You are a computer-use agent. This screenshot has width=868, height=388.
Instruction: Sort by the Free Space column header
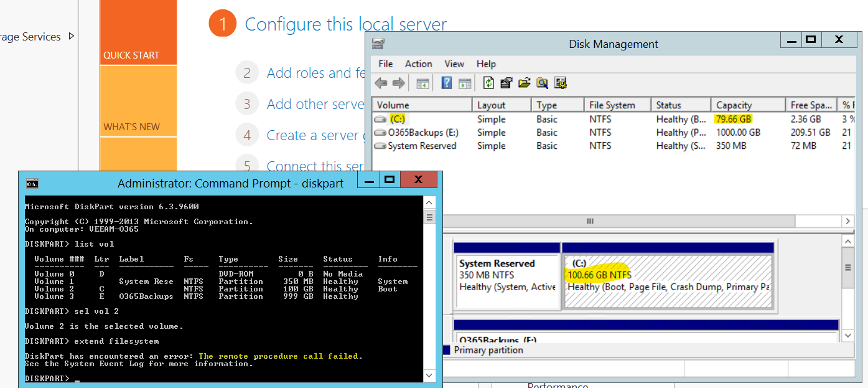click(x=811, y=105)
